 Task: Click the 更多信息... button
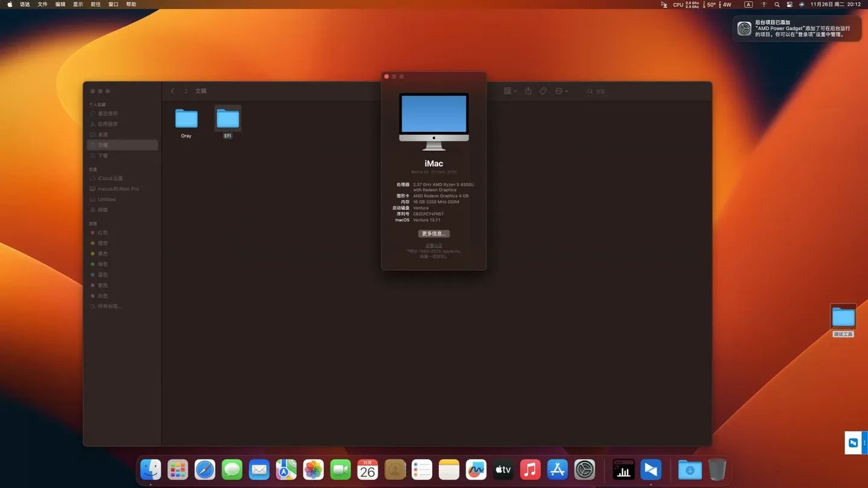pos(434,234)
